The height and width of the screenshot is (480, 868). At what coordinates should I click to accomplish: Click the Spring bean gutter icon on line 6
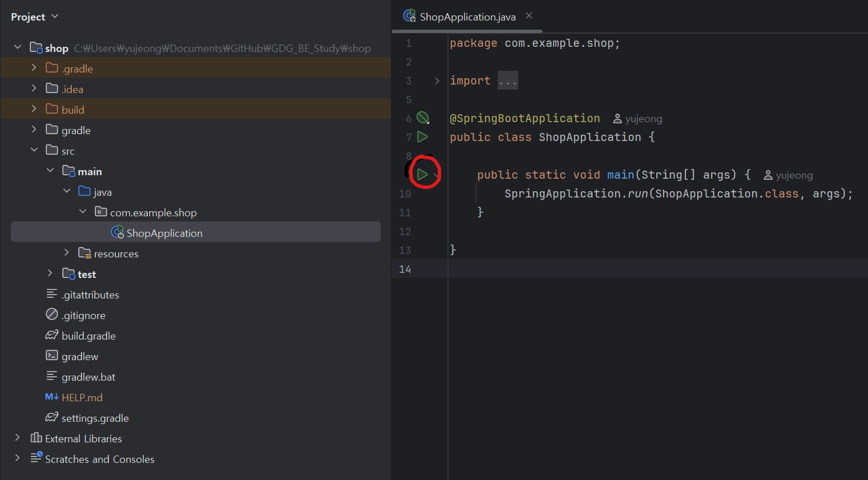tap(422, 118)
